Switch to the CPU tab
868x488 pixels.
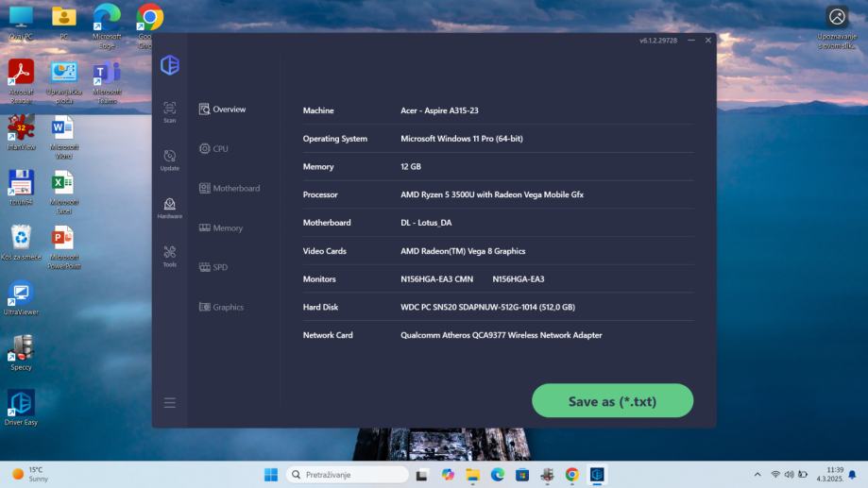point(213,148)
